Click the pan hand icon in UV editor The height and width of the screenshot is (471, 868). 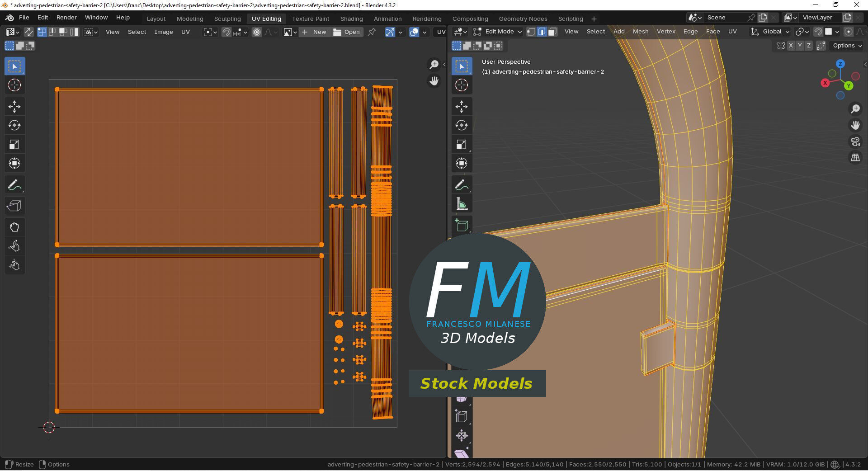[434, 81]
